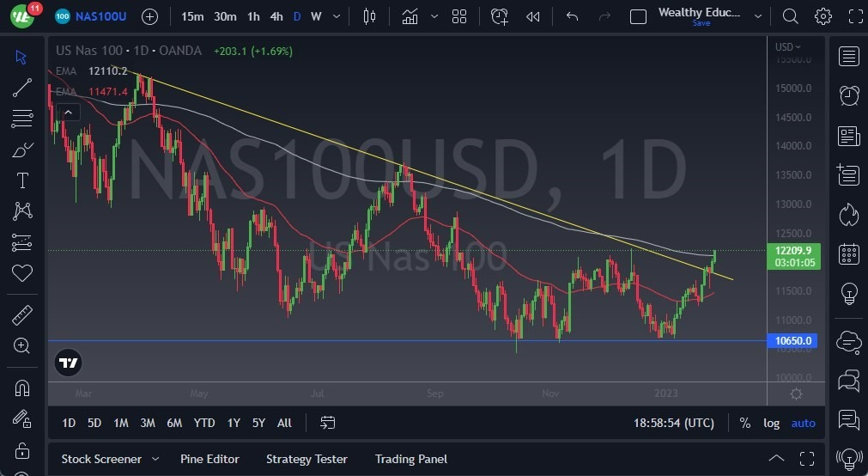Select the ruler measure tool
Viewport: 868px width, 476px height.
click(22, 315)
